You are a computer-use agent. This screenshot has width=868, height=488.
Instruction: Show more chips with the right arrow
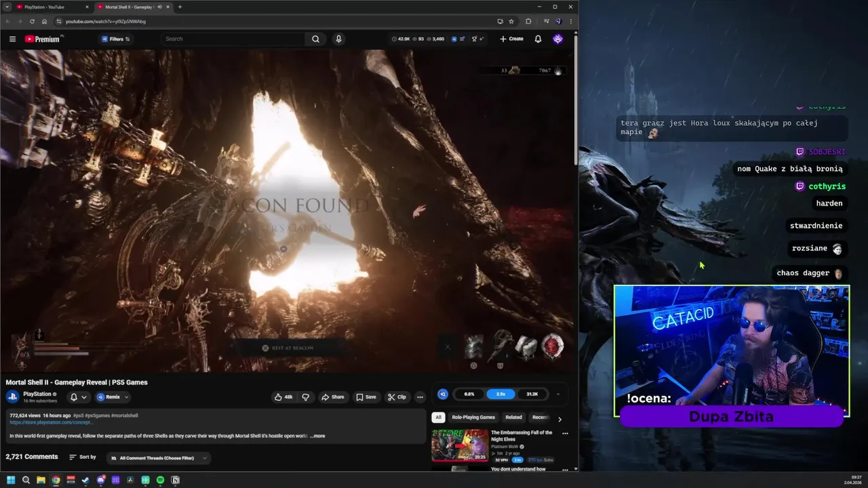(559, 419)
